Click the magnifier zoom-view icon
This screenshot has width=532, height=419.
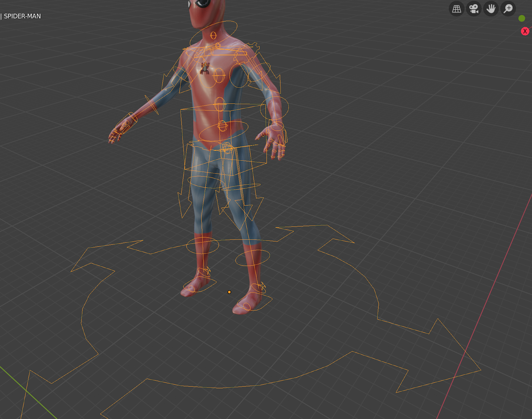[x=508, y=9]
